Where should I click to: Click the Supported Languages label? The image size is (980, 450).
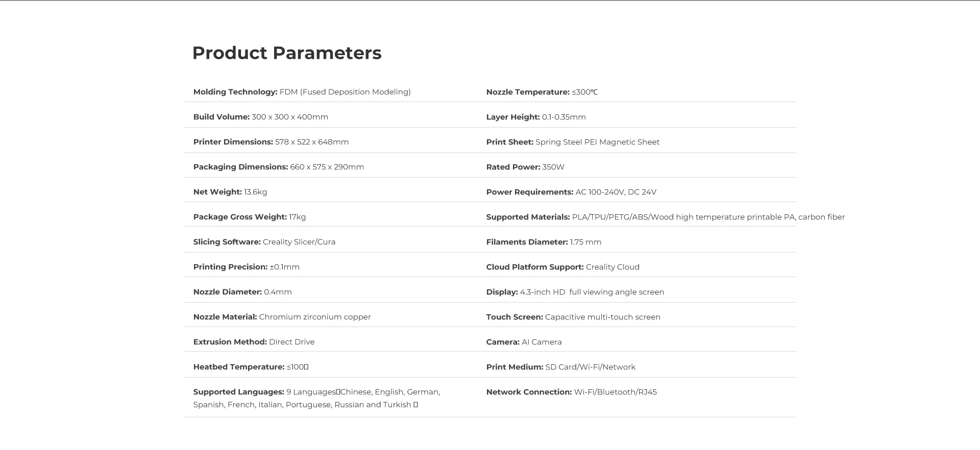pos(238,392)
